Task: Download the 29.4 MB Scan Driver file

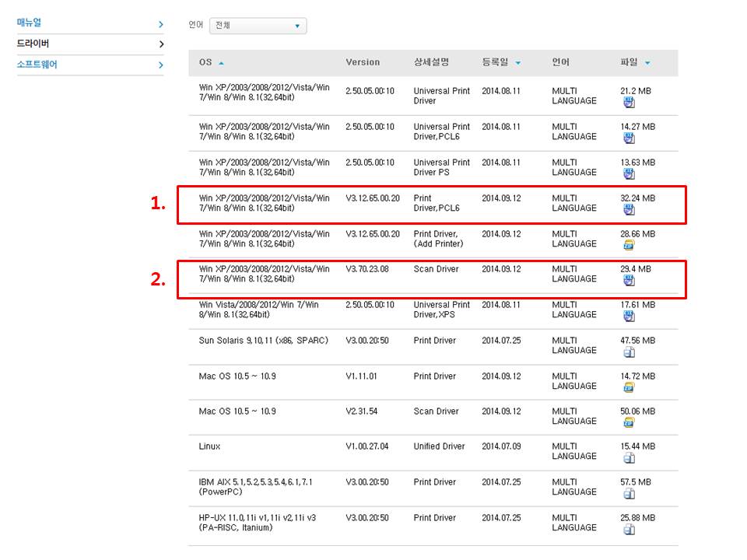Action: coord(628,280)
